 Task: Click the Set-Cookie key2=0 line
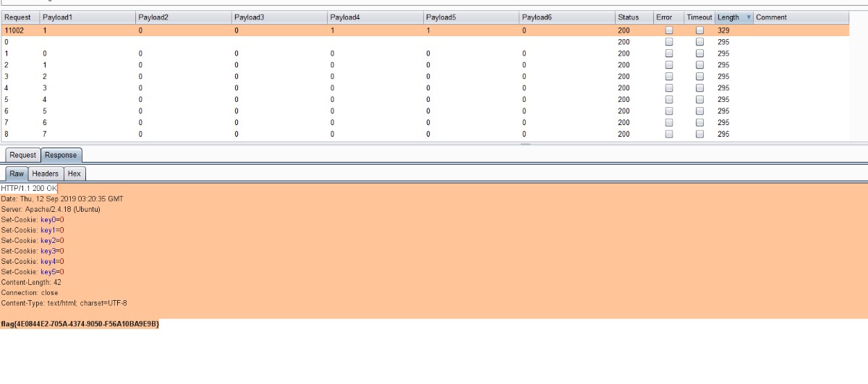(33, 240)
